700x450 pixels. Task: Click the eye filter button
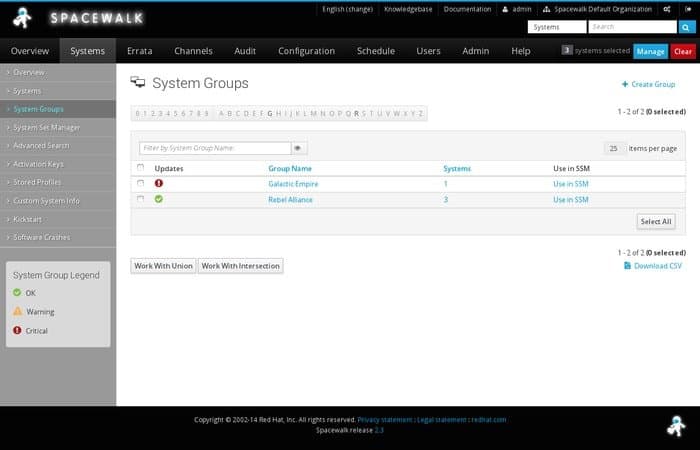298,148
